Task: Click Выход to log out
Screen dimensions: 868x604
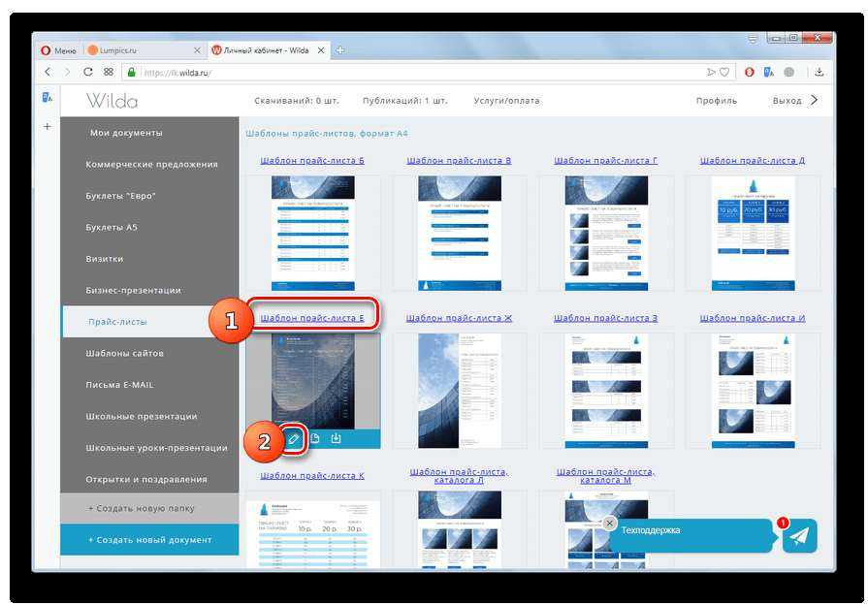Action: 788,101
